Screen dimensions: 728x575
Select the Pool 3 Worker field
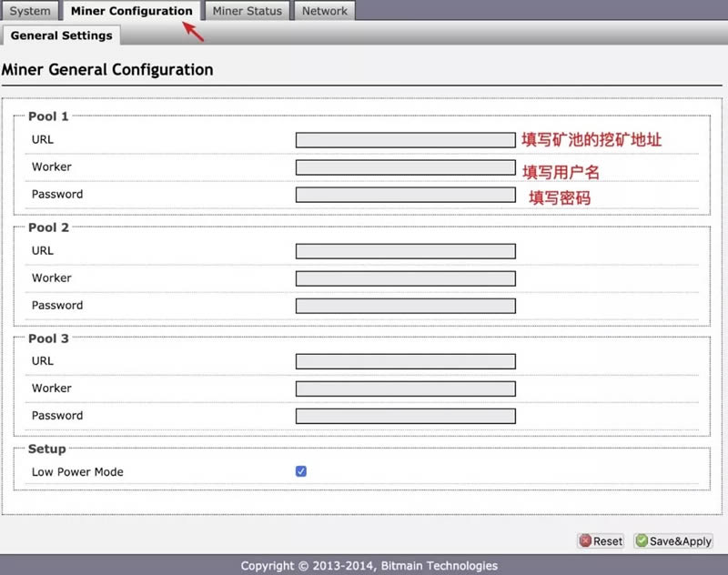(405, 388)
